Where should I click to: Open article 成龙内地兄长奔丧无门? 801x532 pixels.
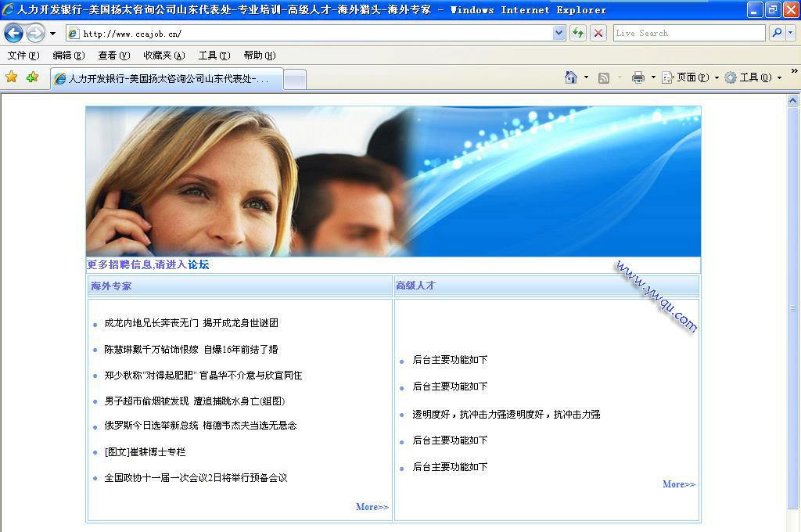click(x=191, y=323)
